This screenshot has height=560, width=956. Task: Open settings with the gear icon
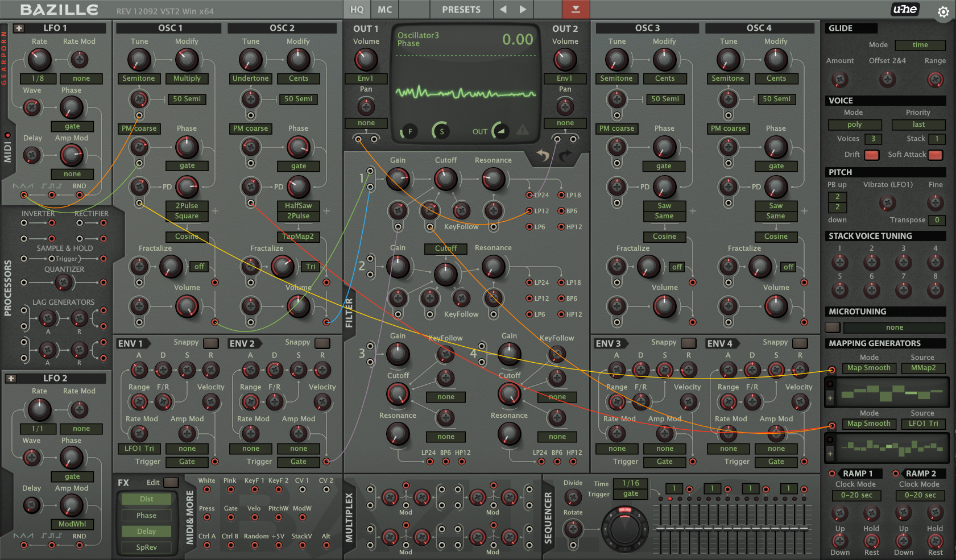pos(943,11)
